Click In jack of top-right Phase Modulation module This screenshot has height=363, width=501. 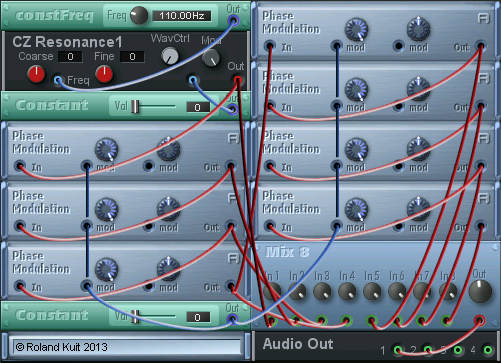(270, 46)
